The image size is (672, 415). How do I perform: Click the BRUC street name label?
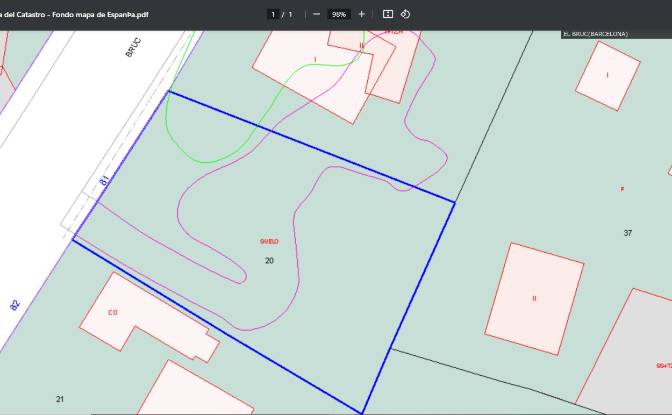click(x=133, y=48)
